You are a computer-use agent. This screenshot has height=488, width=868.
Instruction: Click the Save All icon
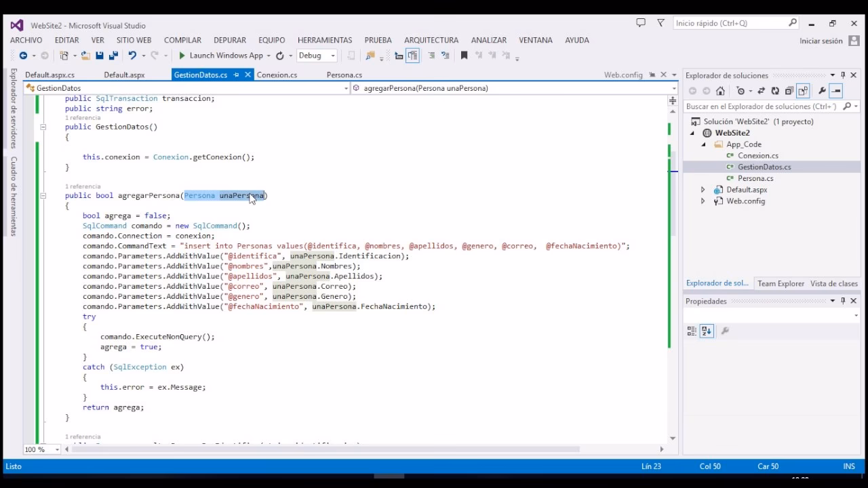[113, 56]
